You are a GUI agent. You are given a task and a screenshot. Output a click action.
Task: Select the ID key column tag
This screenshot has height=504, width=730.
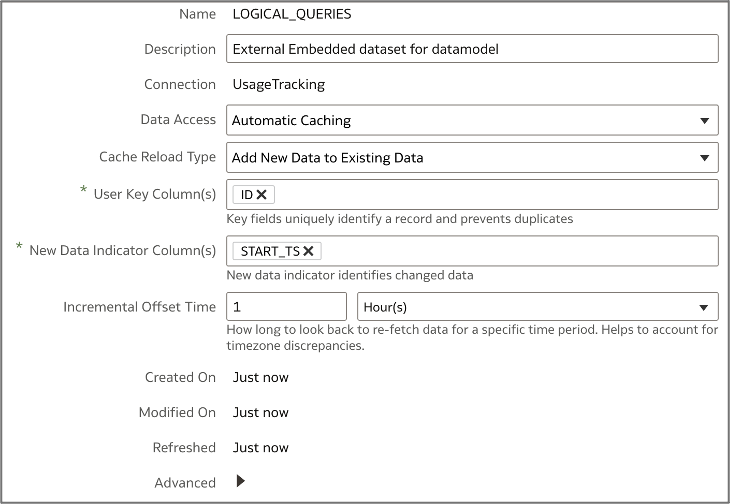246,195
